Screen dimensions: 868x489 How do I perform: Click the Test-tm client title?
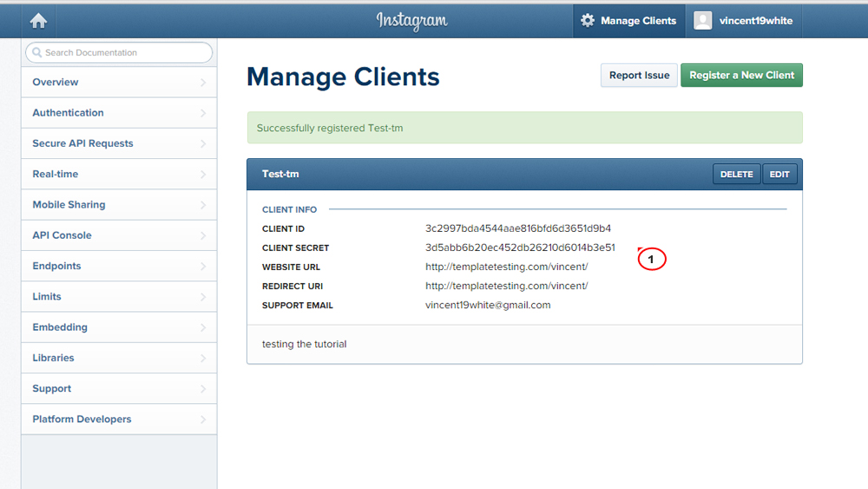point(280,174)
